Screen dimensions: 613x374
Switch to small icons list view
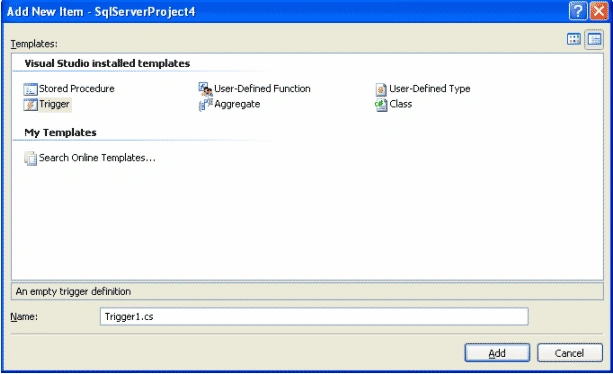coord(594,39)
